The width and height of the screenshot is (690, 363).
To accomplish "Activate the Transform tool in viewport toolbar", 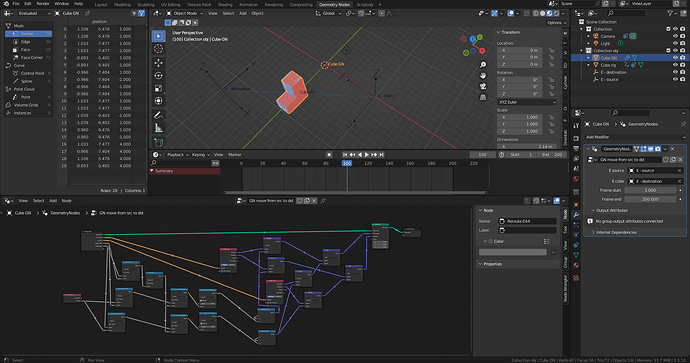I will coord(158,101).
